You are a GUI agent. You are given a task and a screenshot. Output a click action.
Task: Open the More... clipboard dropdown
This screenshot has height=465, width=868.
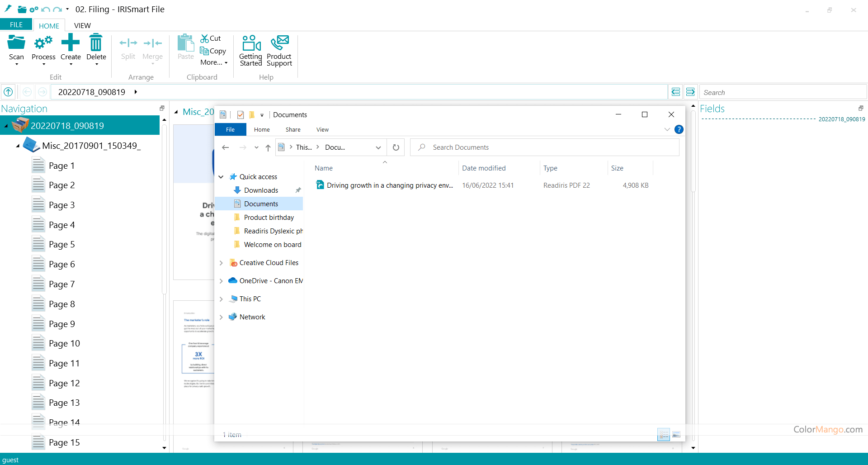click(x=214, y=62)
